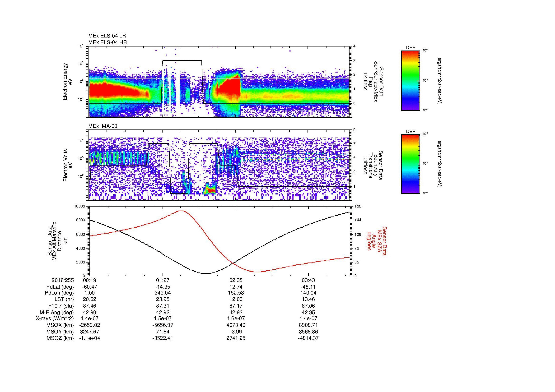Click the 'M-E Ang (deg)' row label
The height and width of the screenshot is (392, 555).
click(x=57, y=312)
